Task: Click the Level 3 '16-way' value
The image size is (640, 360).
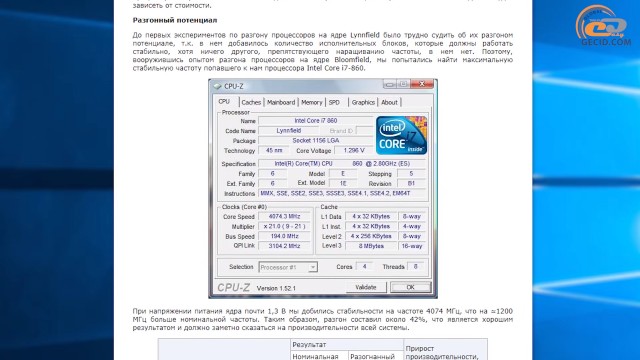Action: point(411,246)
